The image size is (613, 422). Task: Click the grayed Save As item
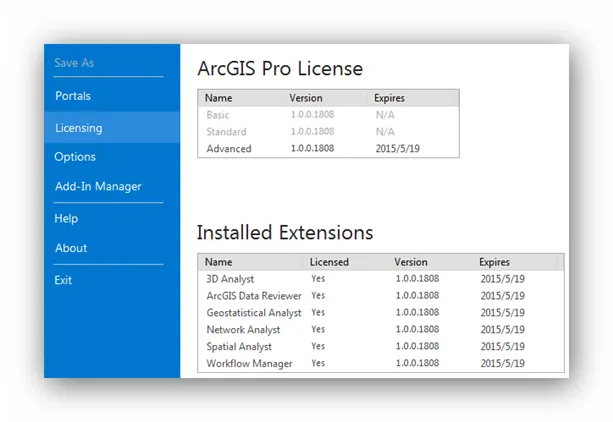coord(74,63)
